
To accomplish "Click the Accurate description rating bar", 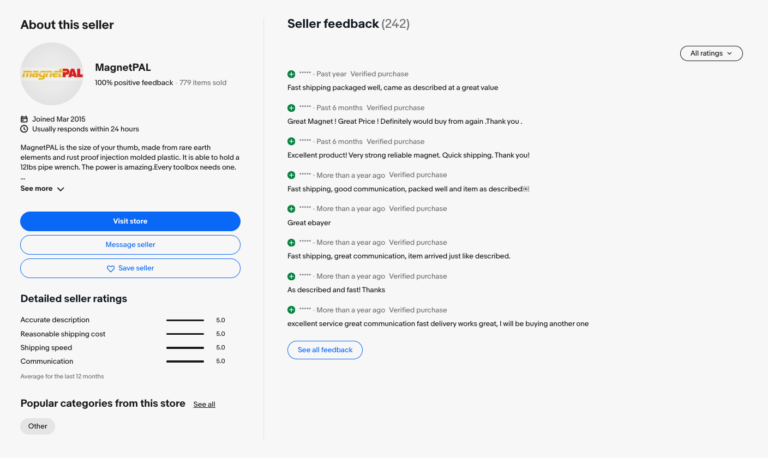I will (x=185, y=320).
